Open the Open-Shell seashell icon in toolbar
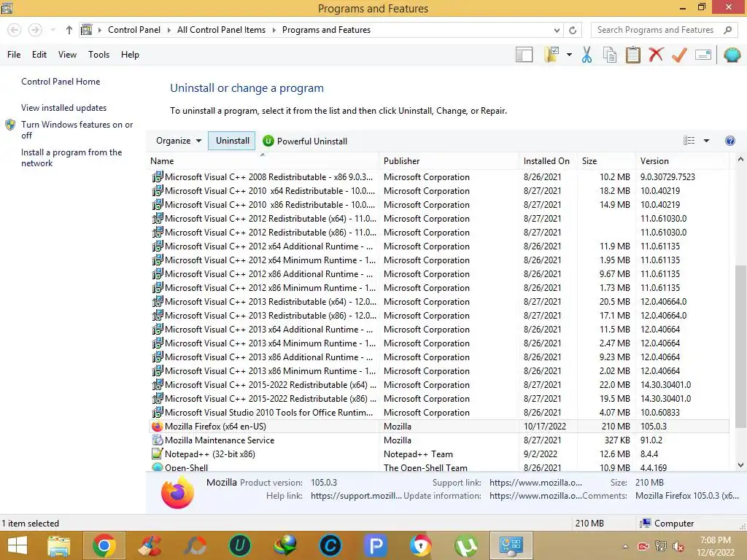The width and height of the screenshot is (747, 560). click(x=732, y=55)
